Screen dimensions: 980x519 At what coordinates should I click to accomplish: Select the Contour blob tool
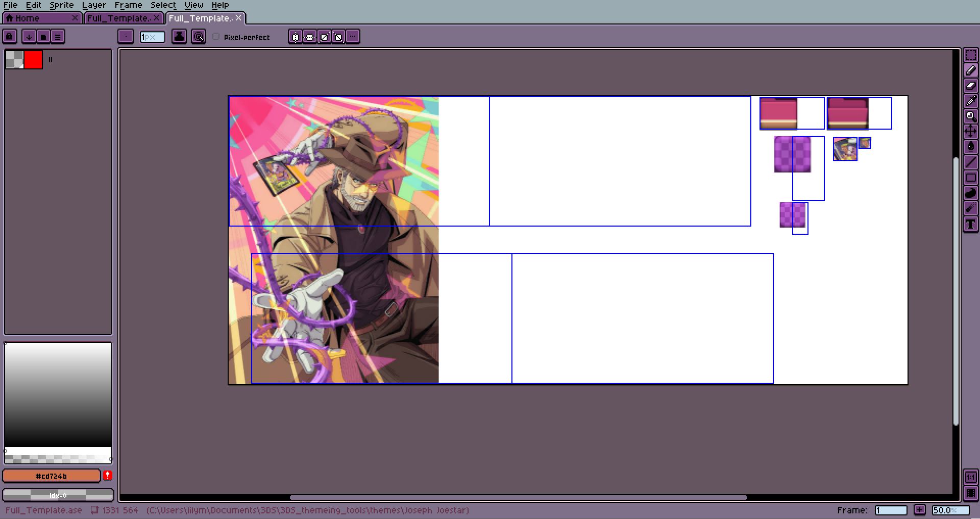970,193
